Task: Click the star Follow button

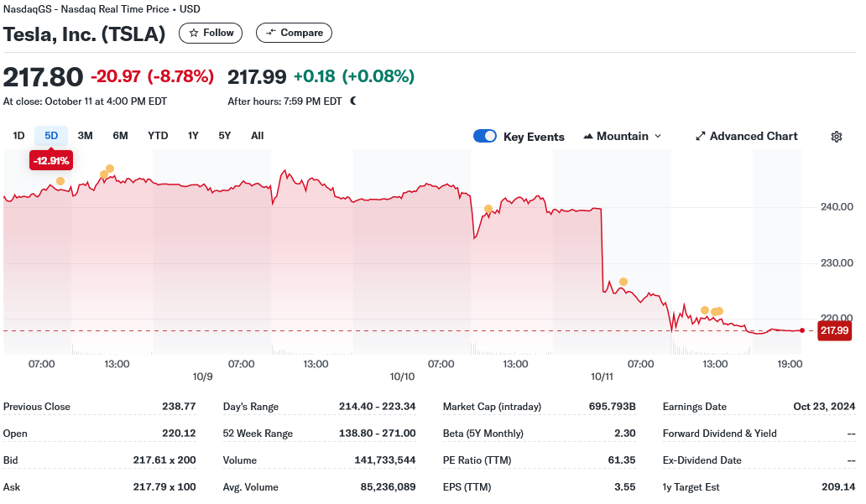Action: [211, 33]
